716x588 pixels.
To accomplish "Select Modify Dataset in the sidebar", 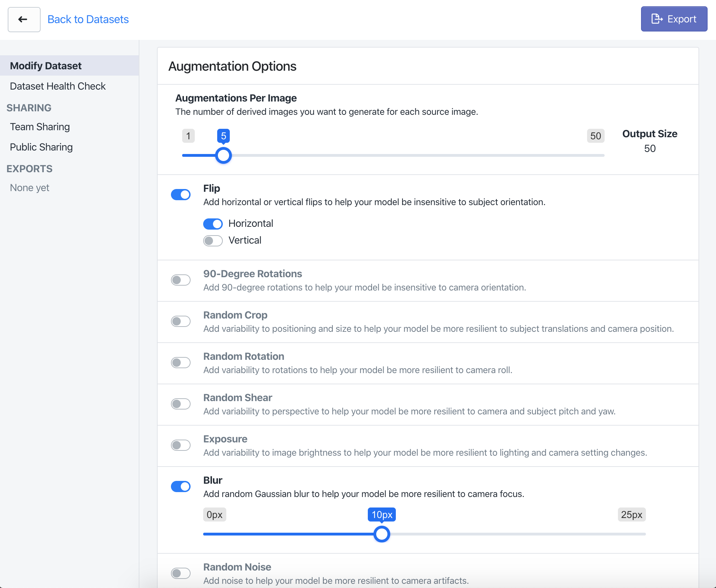I will (46, 65).
